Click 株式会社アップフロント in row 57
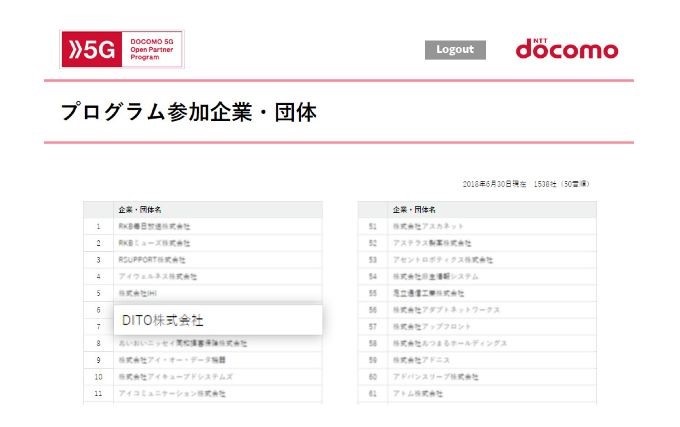Image resolution: width=680 pixels, height=427 pixels. point(431,327)
